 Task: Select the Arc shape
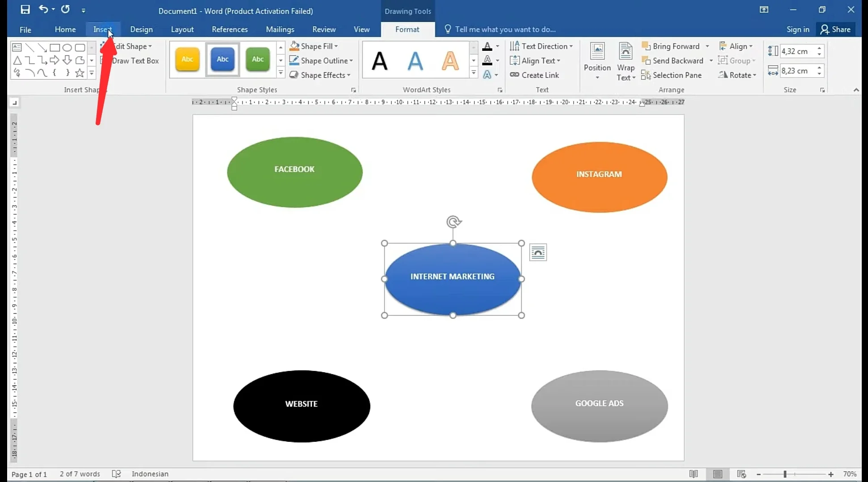coord(29,73)
